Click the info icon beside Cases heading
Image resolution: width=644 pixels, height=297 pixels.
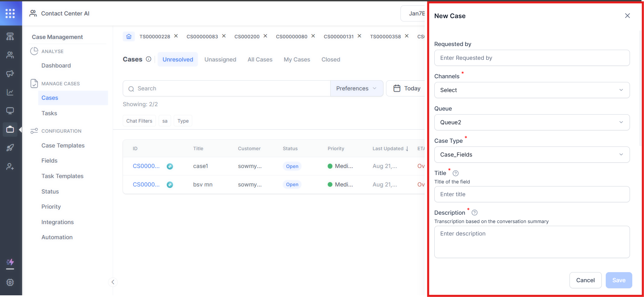point(149,59)
